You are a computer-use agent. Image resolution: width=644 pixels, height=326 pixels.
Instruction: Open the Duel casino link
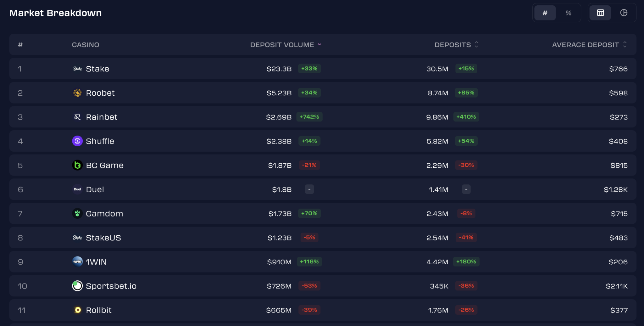coord(95,189)
